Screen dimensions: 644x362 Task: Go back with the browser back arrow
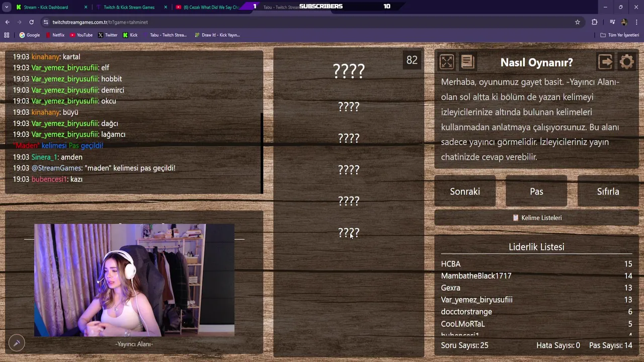[x=7, y=22]
